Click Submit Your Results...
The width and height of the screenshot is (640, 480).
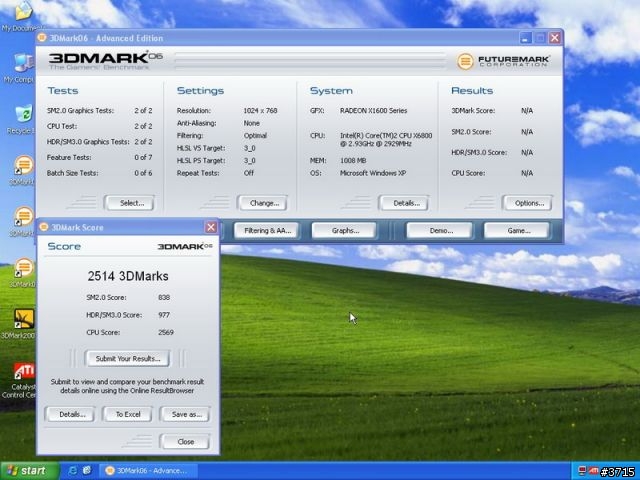(x=127, y=358)
